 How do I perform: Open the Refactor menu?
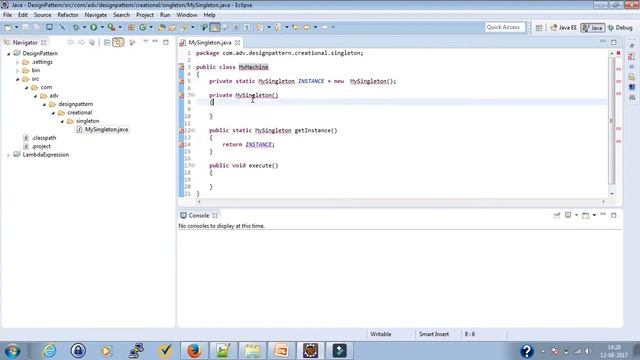click(68, 15)
